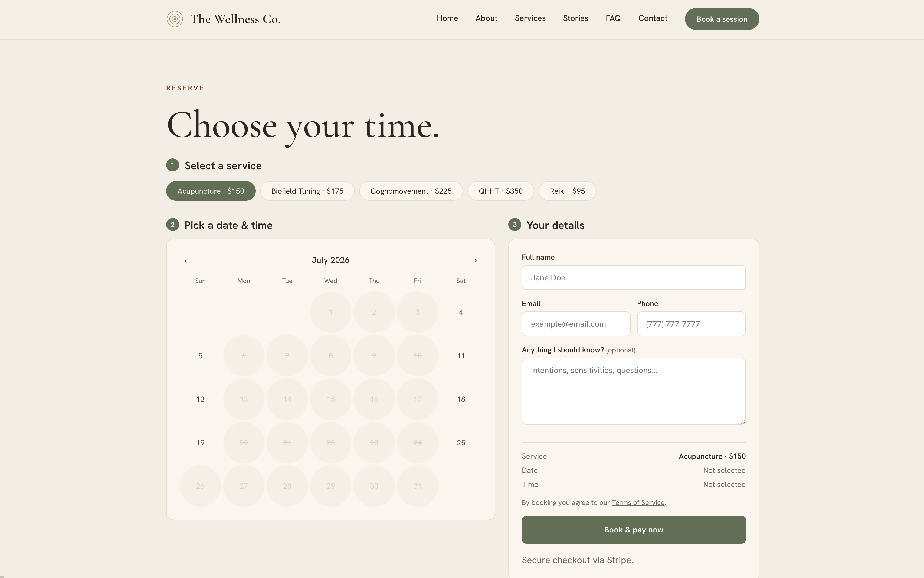Select Acupuncture · $150 service
The width and height of the screenshot is (924, 578).
(x=211, y=191)
